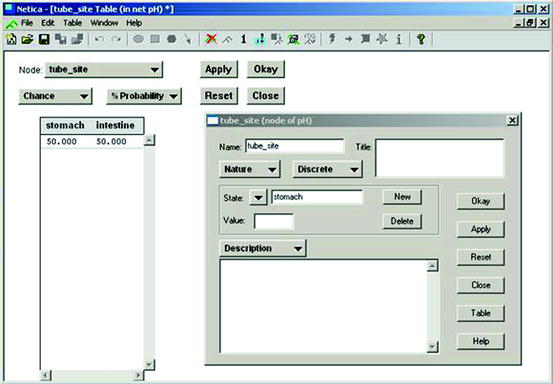The height and width of the screenshot is (384, 553).
Task: Click the Table button in node dialog
Action: tap(481, 313)
